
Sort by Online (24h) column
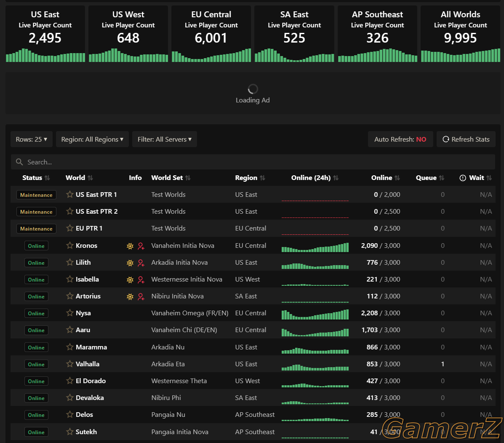pos(315,177)
